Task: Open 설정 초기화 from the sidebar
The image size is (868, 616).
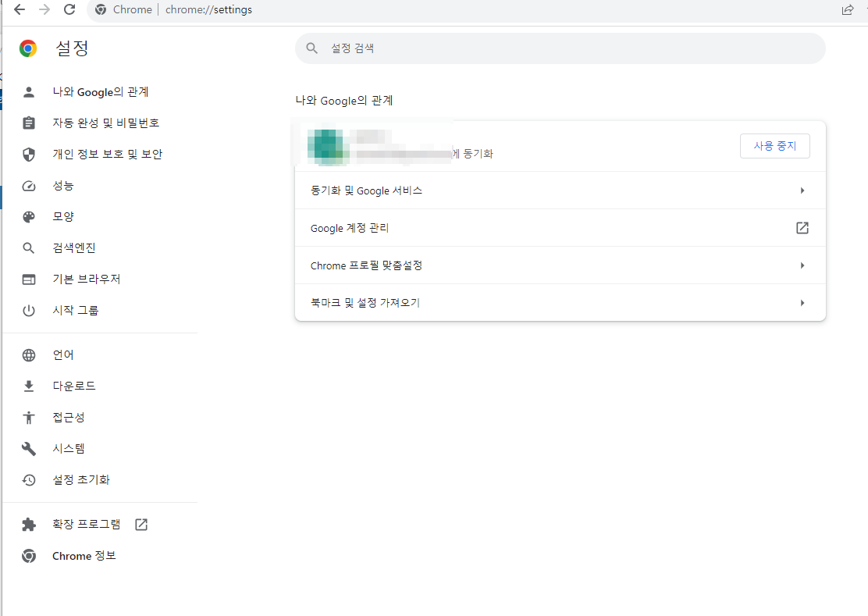Action: 80,479
